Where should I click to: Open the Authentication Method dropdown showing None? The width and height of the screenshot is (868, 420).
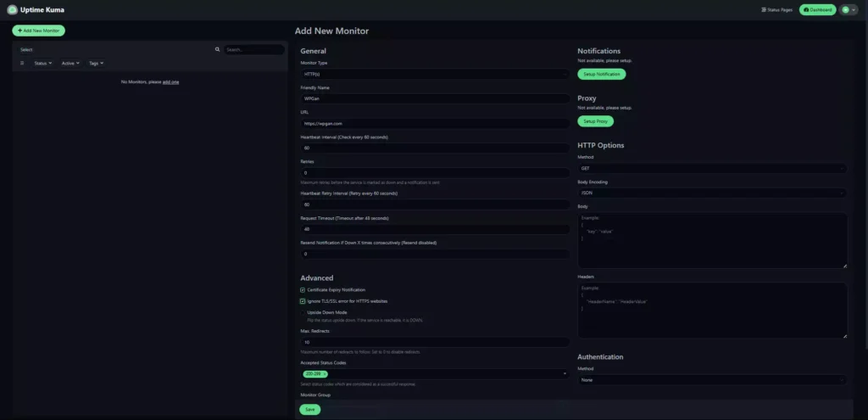click(x=712, y=380)
